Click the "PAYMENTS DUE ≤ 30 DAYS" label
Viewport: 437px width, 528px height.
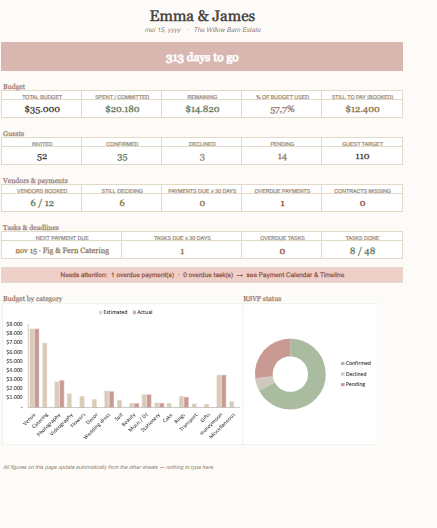click(202, 191)
